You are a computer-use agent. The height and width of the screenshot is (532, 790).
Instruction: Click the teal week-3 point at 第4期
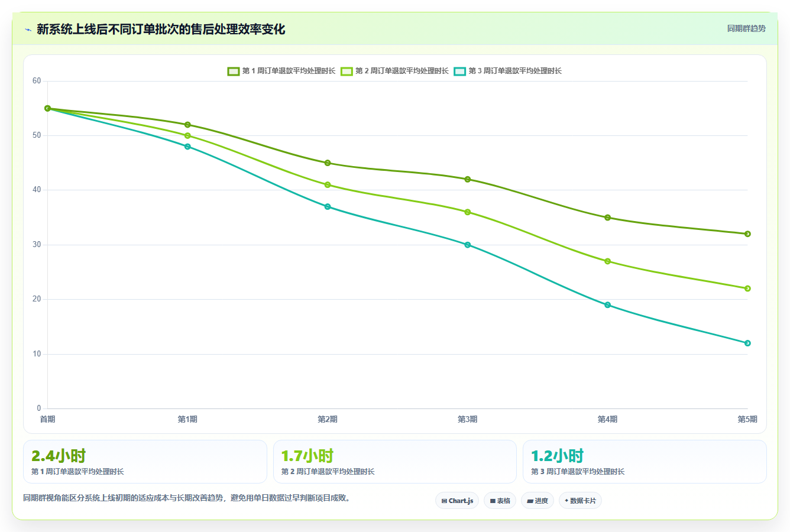(x=607, y=305)
